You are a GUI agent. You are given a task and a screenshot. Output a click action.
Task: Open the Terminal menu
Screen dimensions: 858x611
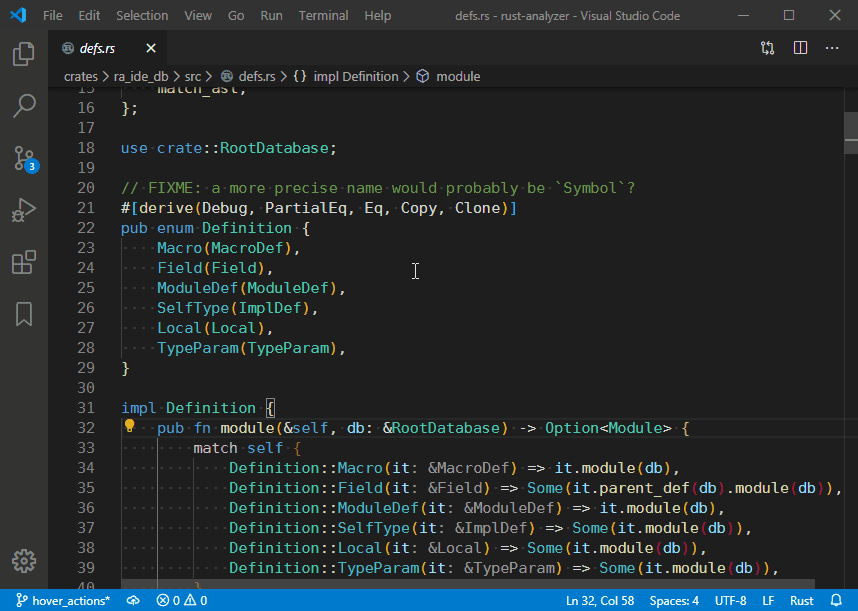tap(322, 15)
